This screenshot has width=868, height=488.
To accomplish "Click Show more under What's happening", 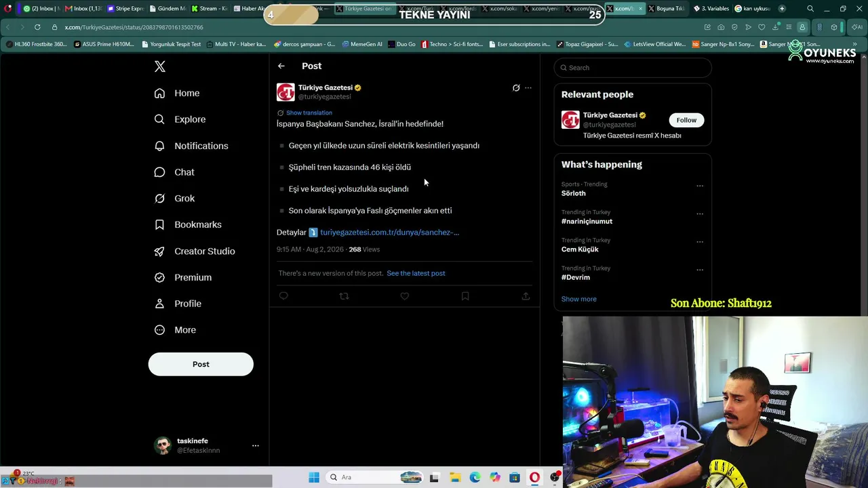I will (579, 299).
